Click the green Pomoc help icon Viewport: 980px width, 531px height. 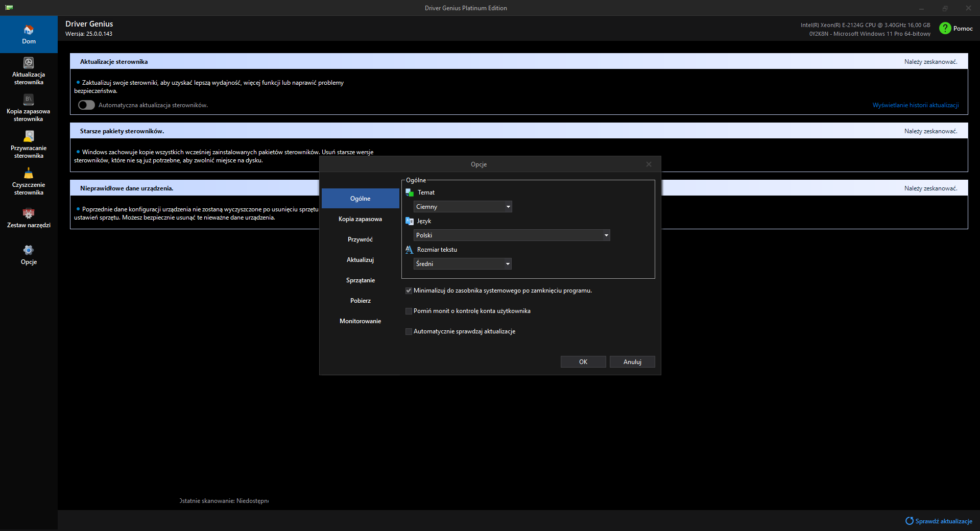pyautogui.click(x=945, y=29)
